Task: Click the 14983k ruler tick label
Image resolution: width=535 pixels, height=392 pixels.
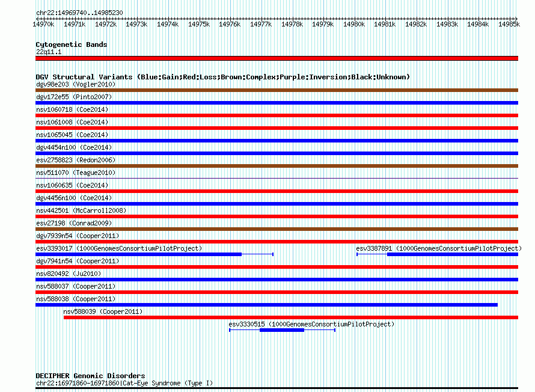Action: click(447, 24)
